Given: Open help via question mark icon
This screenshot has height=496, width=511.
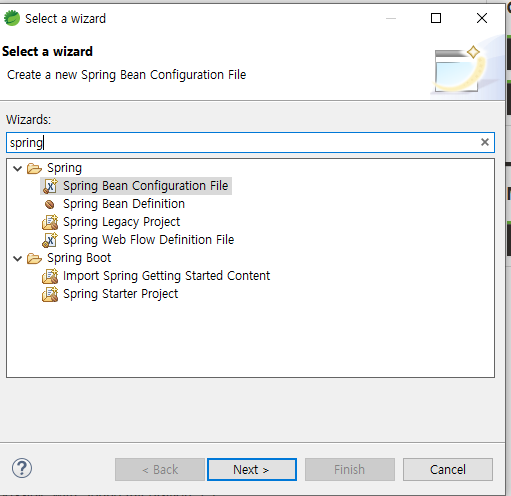Looking at the screenshot, I should [x=22, y=468].
